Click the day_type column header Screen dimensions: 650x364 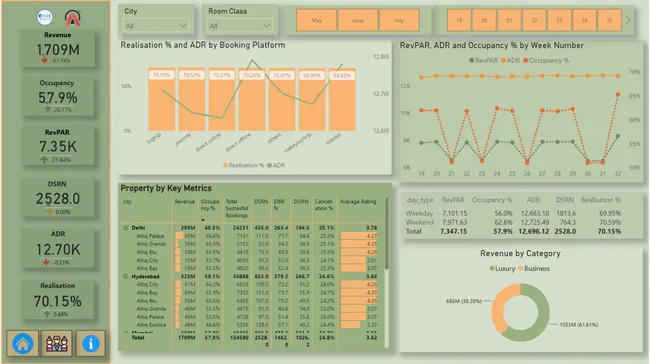[420, 200]
